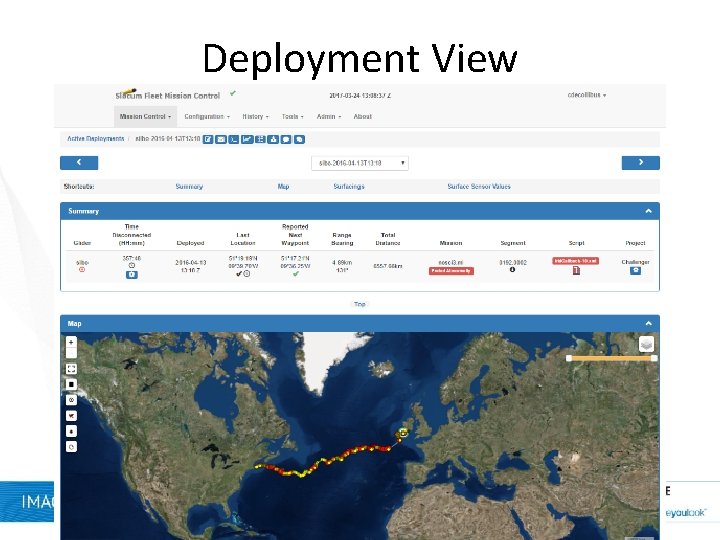Zoom in the map with the plus button
This screenshot has width=720, height=540.
(71, 342)
